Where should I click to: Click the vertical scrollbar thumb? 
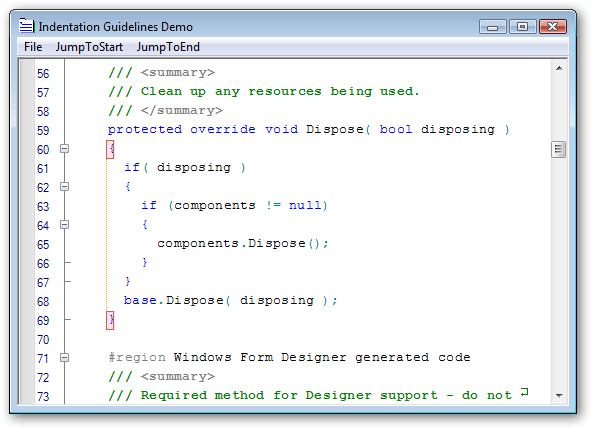click(x=559, y=150)
